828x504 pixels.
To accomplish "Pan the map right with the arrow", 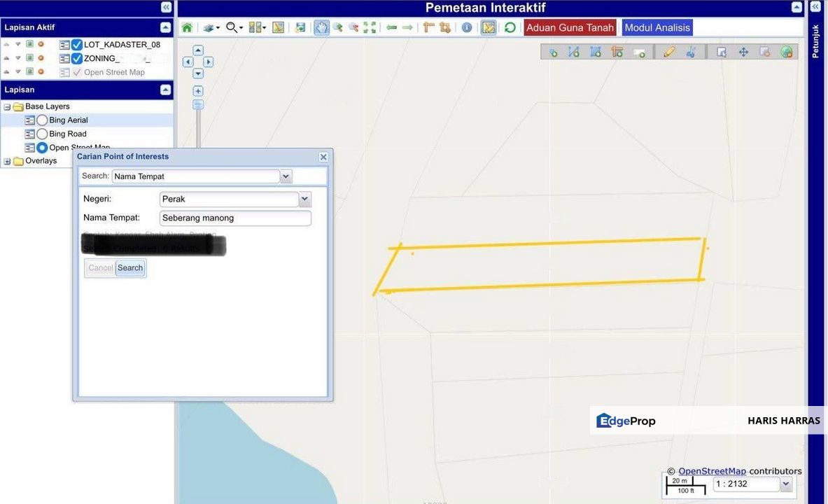I will (208, 62).
